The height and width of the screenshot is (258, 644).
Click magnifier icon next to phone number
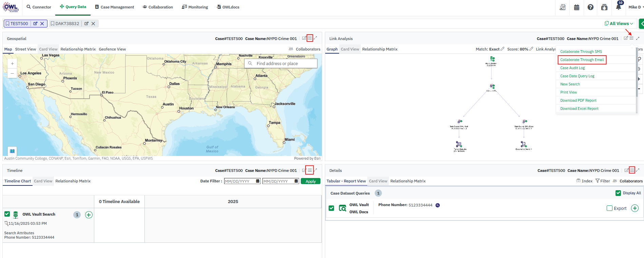coord(437,205)
